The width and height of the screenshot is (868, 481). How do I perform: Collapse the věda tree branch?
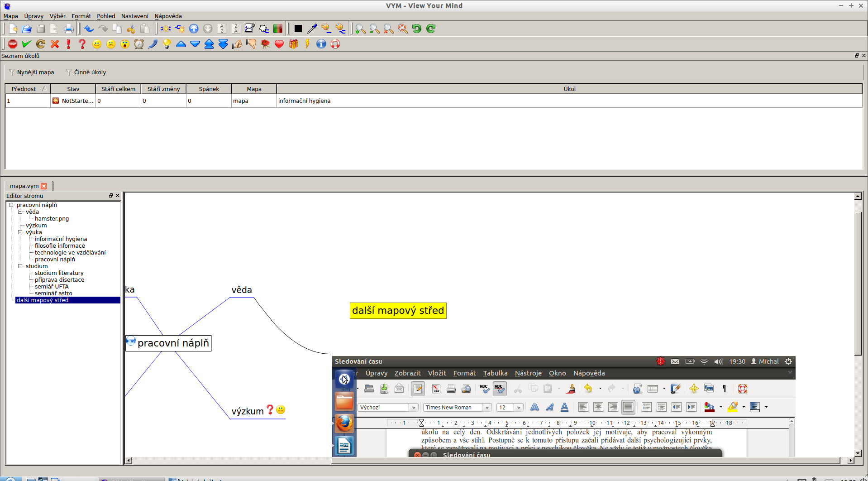pyautogui.click(x=20, y=212)
